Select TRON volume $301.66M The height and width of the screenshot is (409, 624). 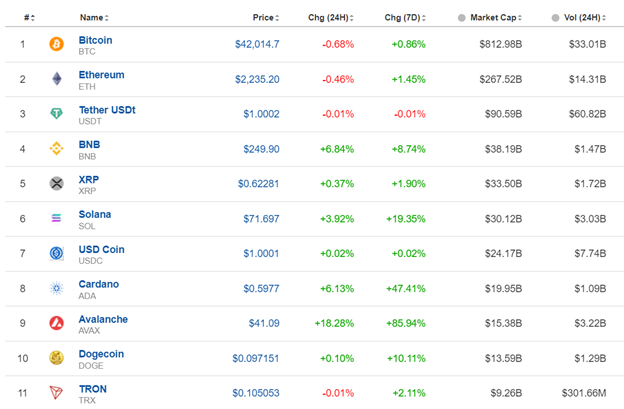(584, 393)
